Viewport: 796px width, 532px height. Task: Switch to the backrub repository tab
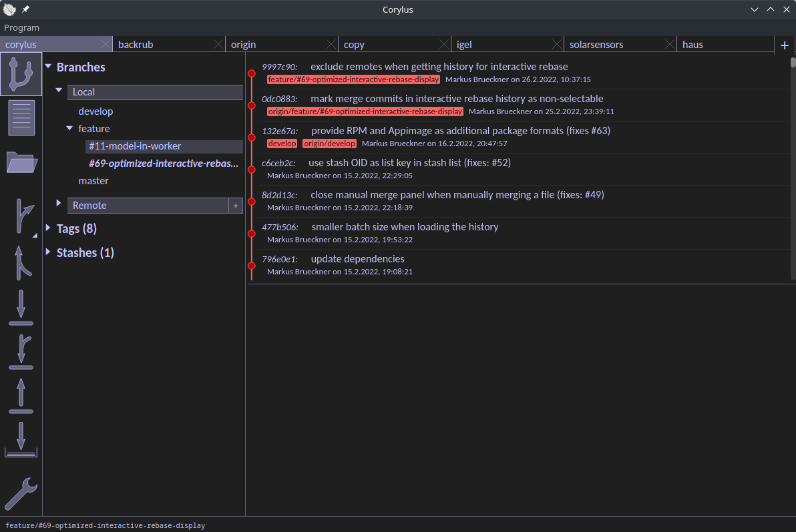pyautogui.click(x=136, y=44)
